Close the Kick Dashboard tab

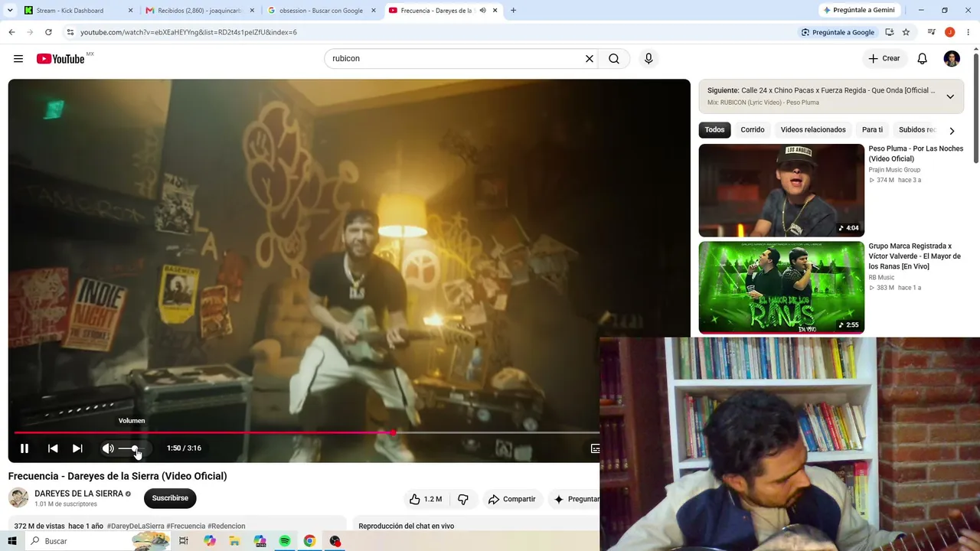130,11
